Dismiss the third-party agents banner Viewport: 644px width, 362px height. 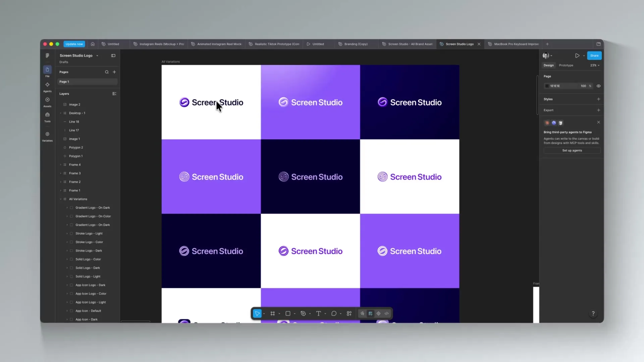pyautogui.click(x=598, y=122)
